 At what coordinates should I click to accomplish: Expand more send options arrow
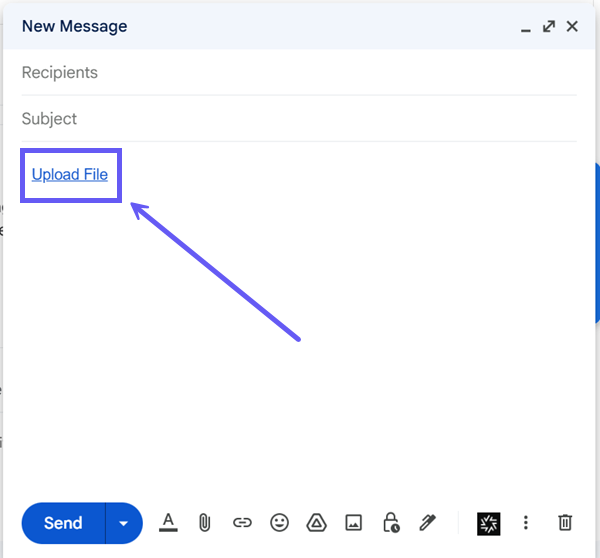[124, 523]
